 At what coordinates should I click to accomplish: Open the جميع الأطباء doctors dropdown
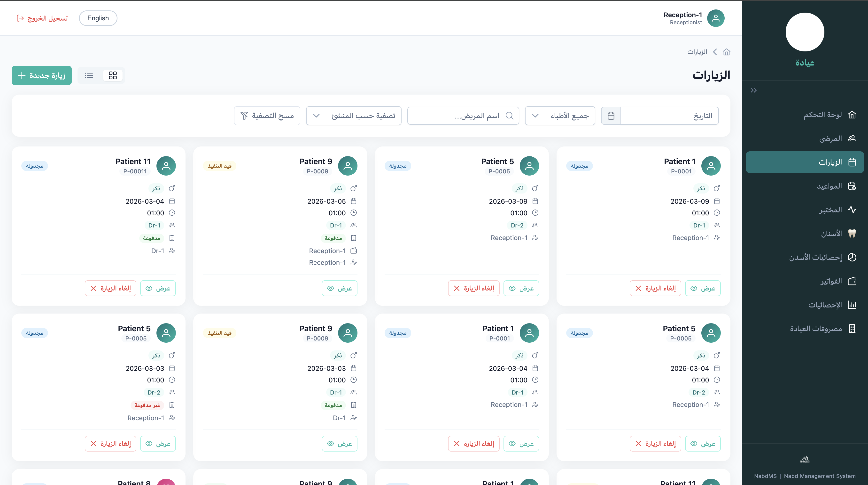tap(560, 115)
